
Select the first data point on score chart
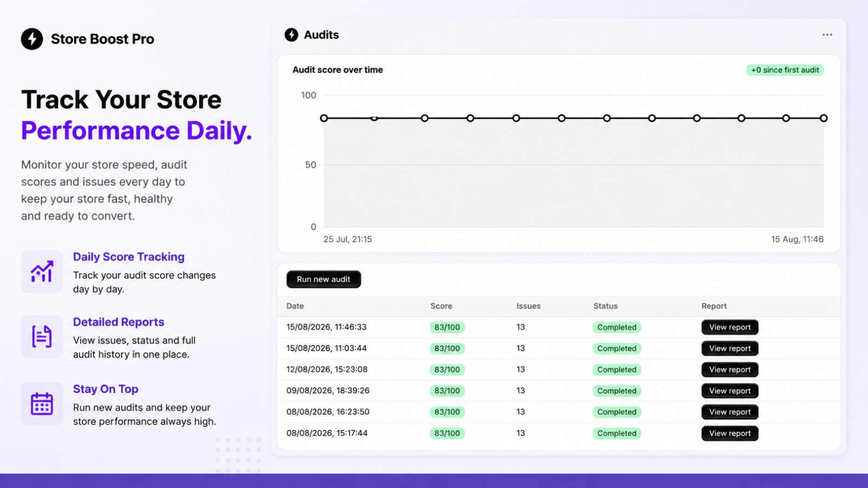point(324,118)
